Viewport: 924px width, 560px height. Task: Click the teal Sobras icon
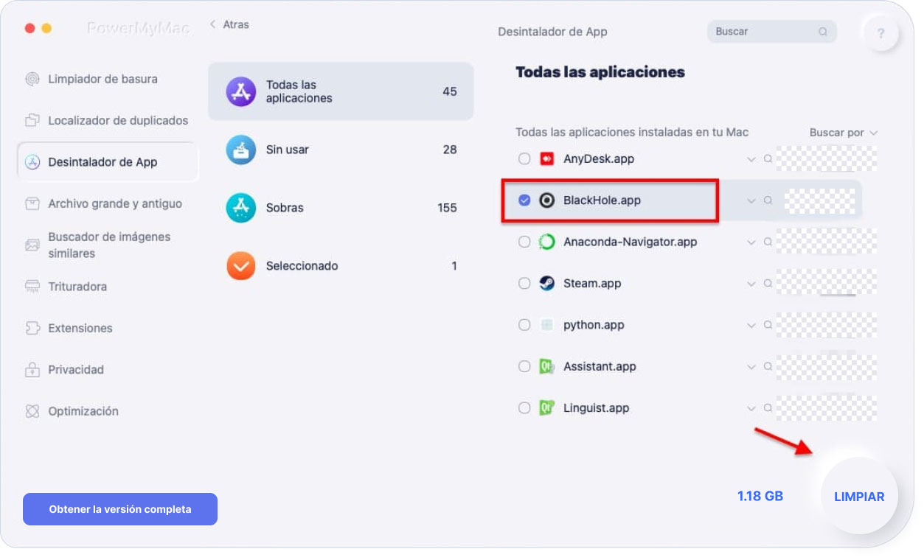click(241, 208)
